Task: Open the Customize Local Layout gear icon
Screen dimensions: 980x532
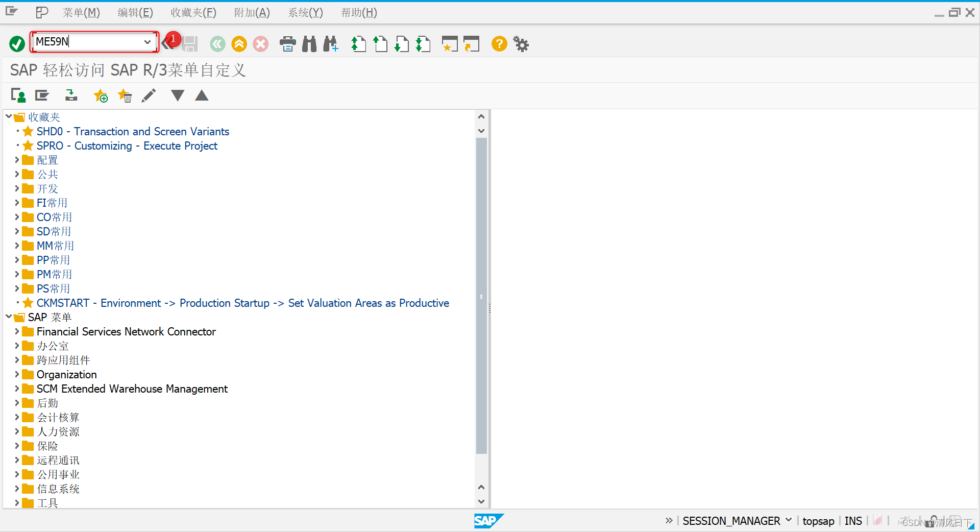Action: (x=521, y=44)
